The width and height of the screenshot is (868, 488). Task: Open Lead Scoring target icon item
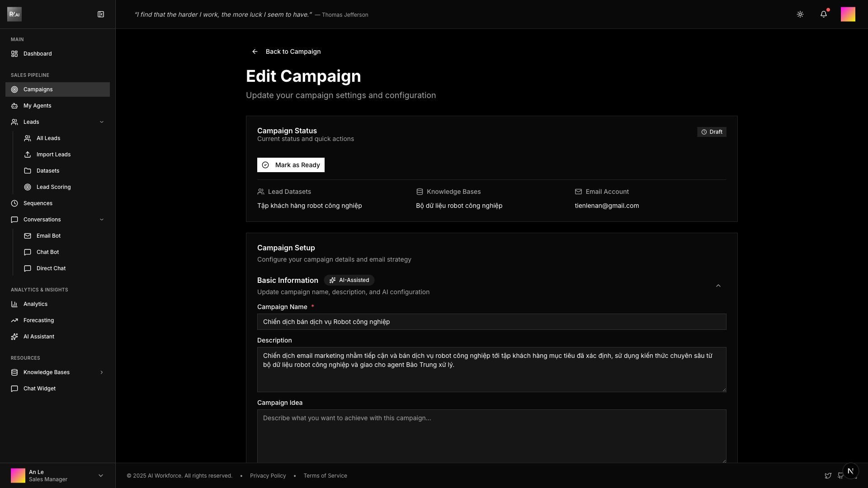pos(53,187)
